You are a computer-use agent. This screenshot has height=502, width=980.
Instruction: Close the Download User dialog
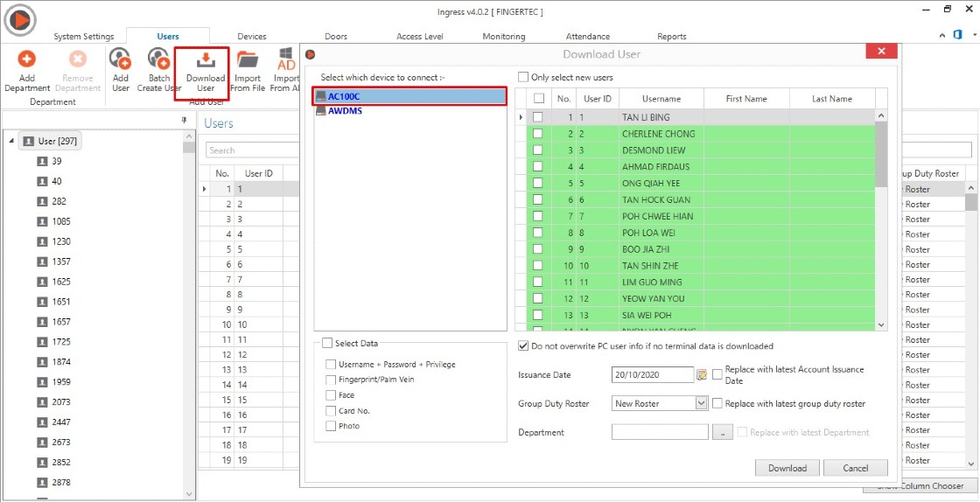point(882,52)
